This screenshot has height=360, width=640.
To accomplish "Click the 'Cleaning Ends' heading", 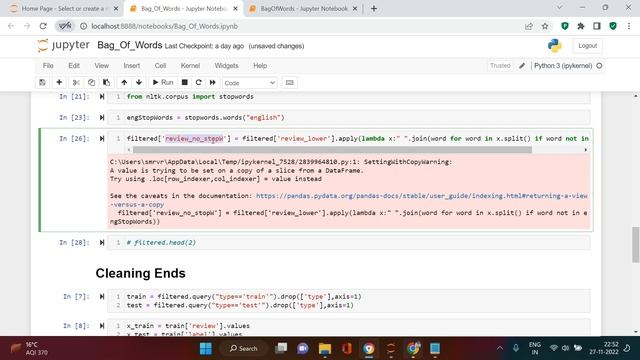I will pyautogui.click(x=140, y=273).
